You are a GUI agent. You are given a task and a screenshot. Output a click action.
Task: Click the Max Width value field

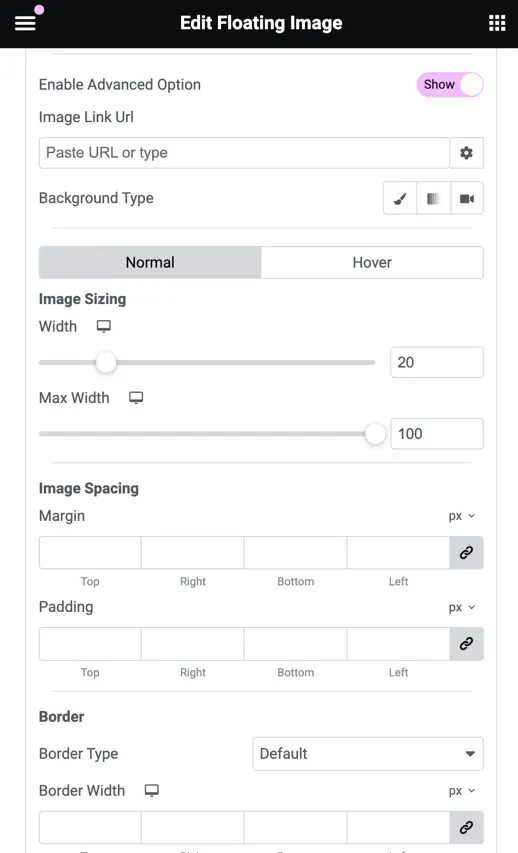437,434
